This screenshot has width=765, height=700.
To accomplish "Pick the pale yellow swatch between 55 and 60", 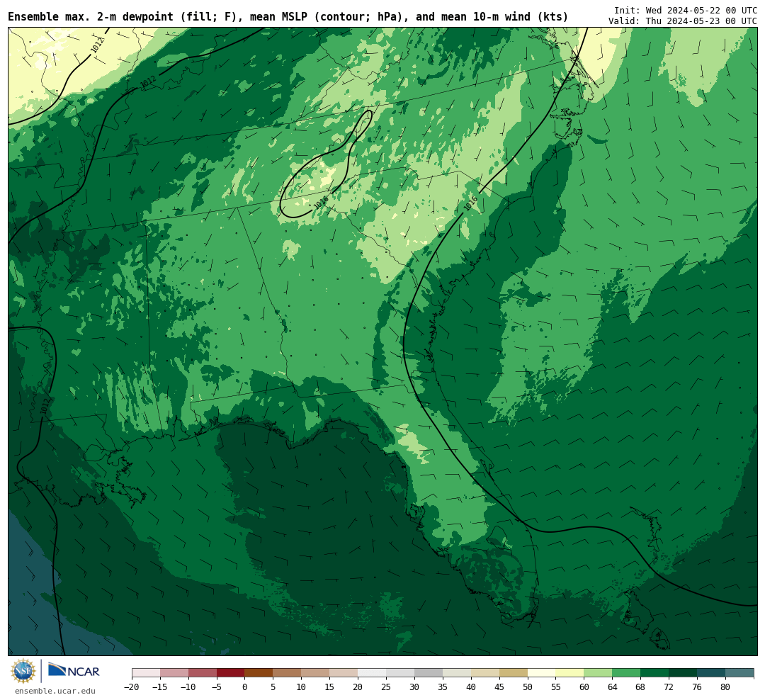I will 570,673.
